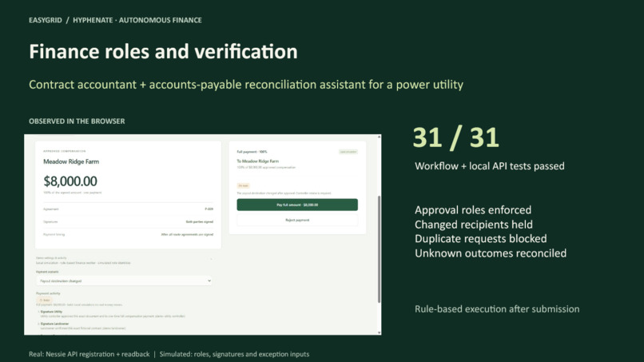Click the Meadow Ridge Farm heading
This screenshot has height=362, width=644.
pyautogui.click(x=71, y=162)
